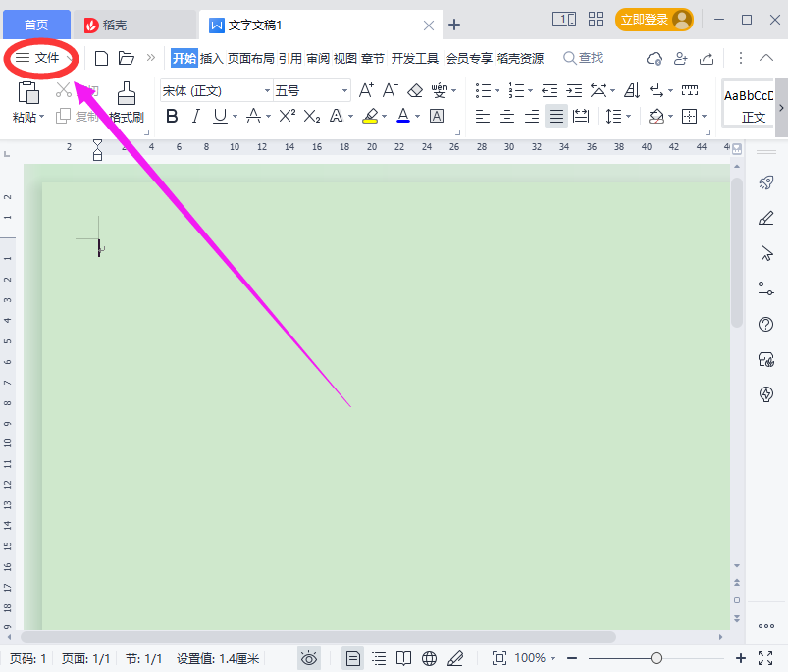Toggle italic formatting

pyautogui.click(x=196, y=116)
